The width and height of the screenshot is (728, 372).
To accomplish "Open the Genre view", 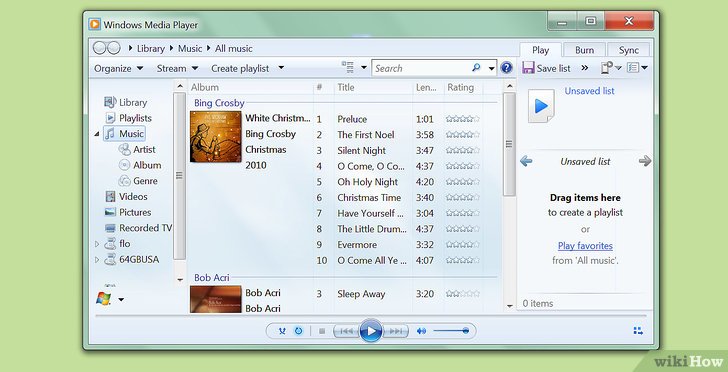I will 138,181.
